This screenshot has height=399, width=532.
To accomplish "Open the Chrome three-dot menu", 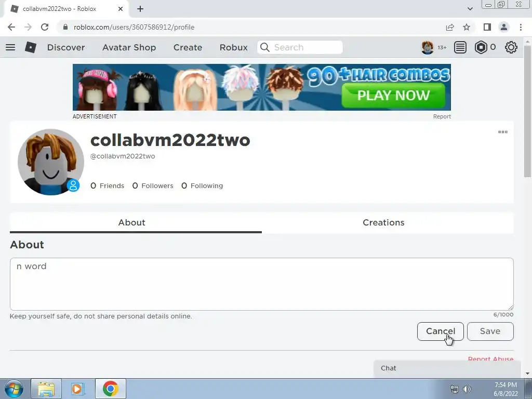I will 521,27.
